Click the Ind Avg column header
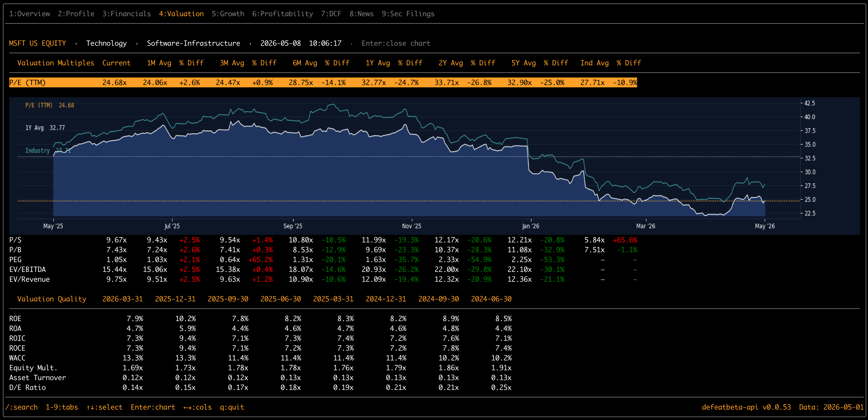 pyautogui.click(x=594, y=63)
